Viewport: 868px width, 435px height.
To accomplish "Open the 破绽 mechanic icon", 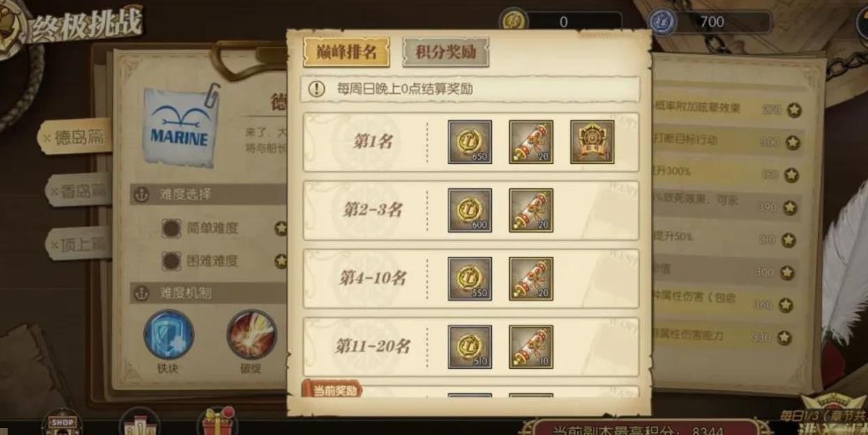I will tap(251, 335).
